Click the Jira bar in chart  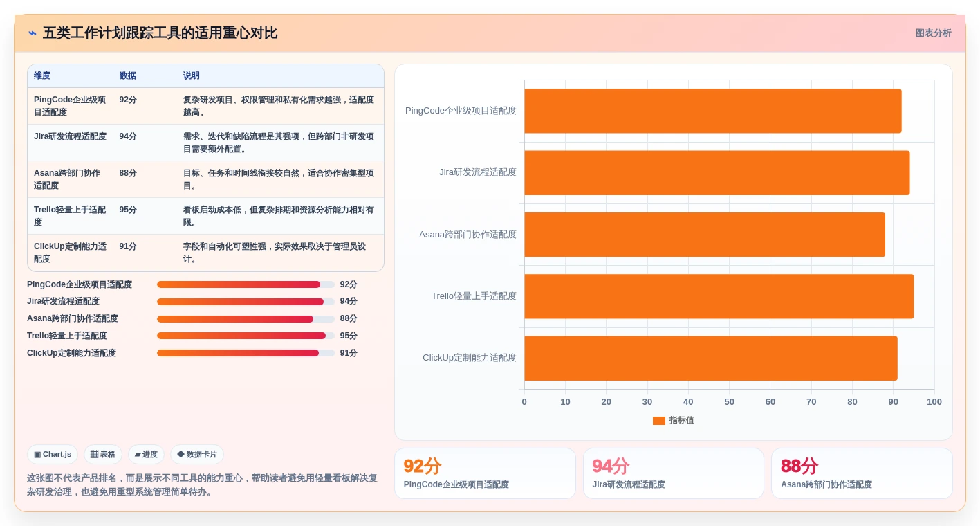pos(717,173)
